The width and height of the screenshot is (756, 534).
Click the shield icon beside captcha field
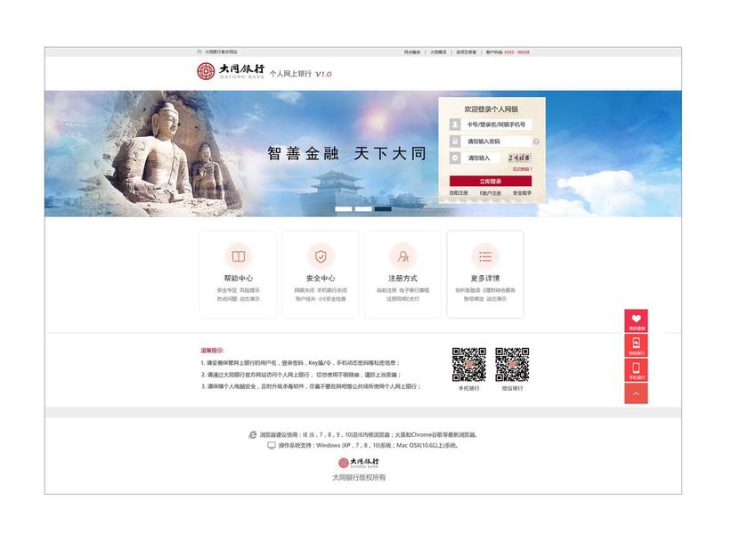[x=455, y=158]
